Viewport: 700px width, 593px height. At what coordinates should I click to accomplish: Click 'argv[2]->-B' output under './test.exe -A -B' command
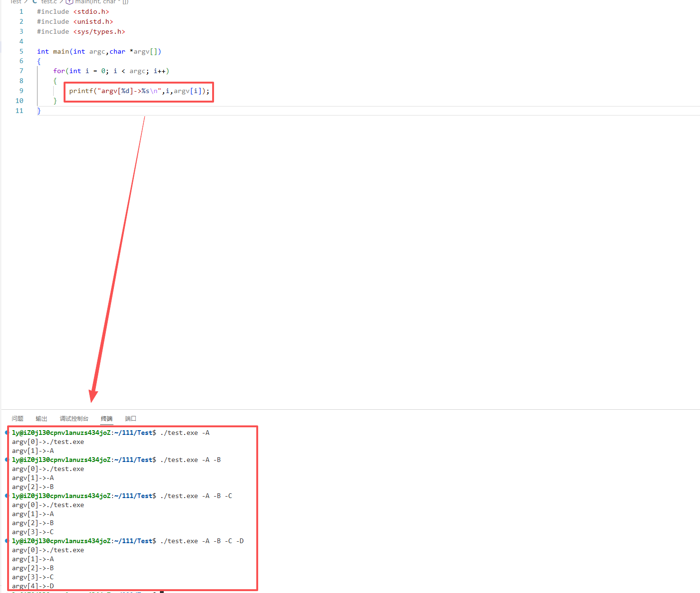pyautogui.click(x=33, y=487)
